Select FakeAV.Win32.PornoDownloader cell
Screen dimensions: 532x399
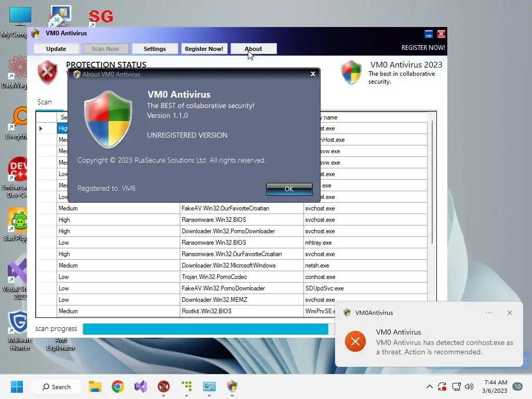[x=242, y=288]
